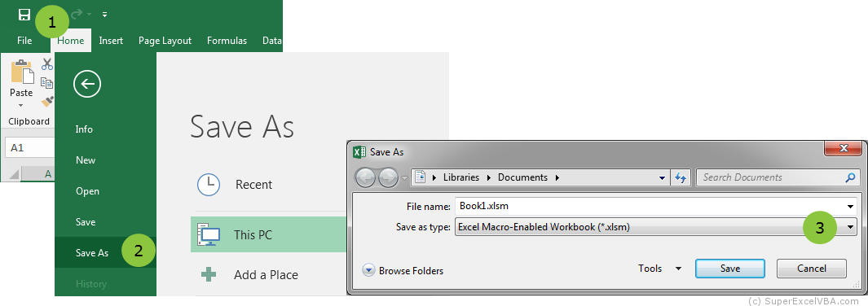Click the Forward button in Save As dialog
868x306 pixels.
pyautogui.click(x=388, y=177)
